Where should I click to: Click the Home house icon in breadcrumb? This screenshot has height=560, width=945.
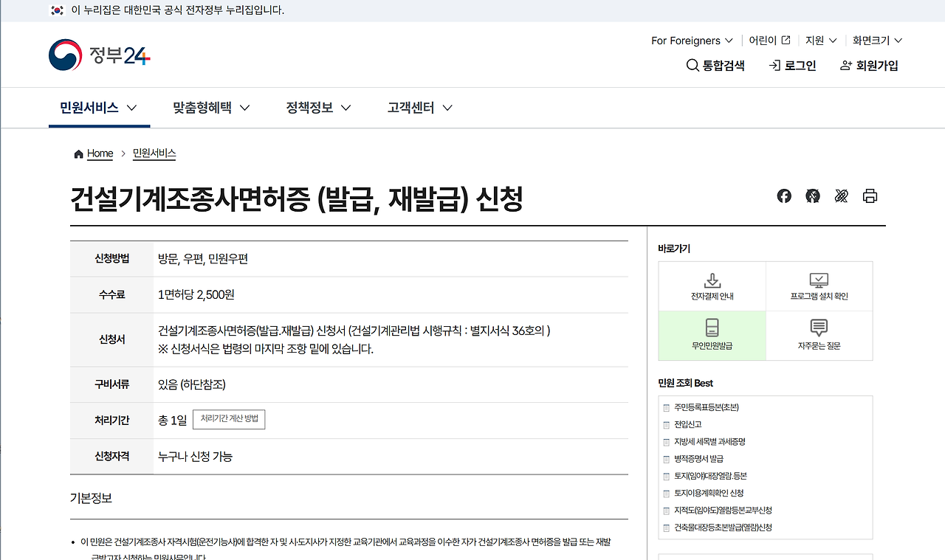coord(79,153)
